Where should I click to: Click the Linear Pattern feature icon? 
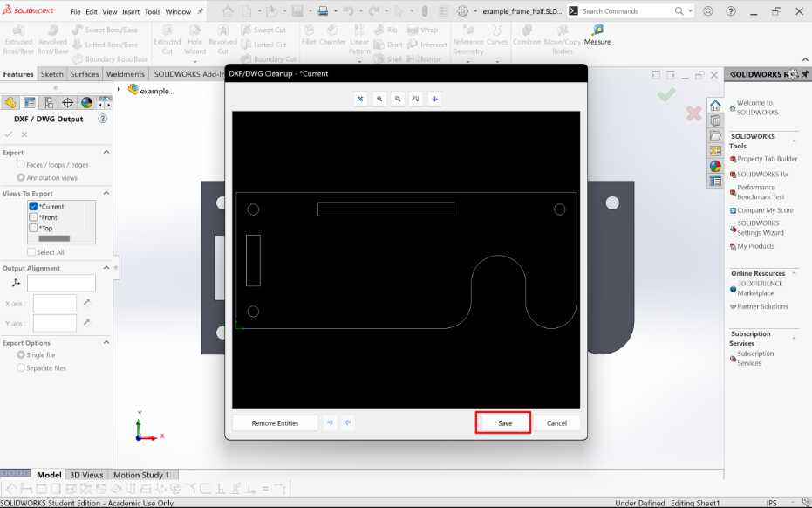[x=360, y=40]
